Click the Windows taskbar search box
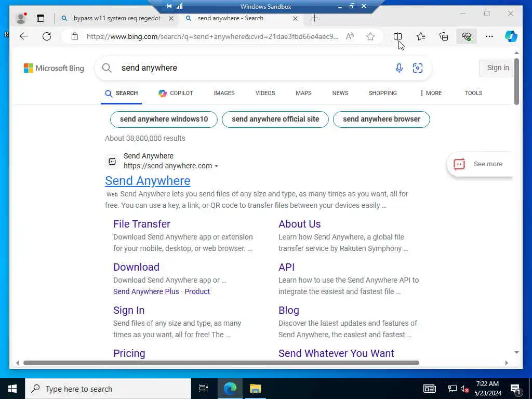This screenshot has width=532, height=399. (108, 389)
